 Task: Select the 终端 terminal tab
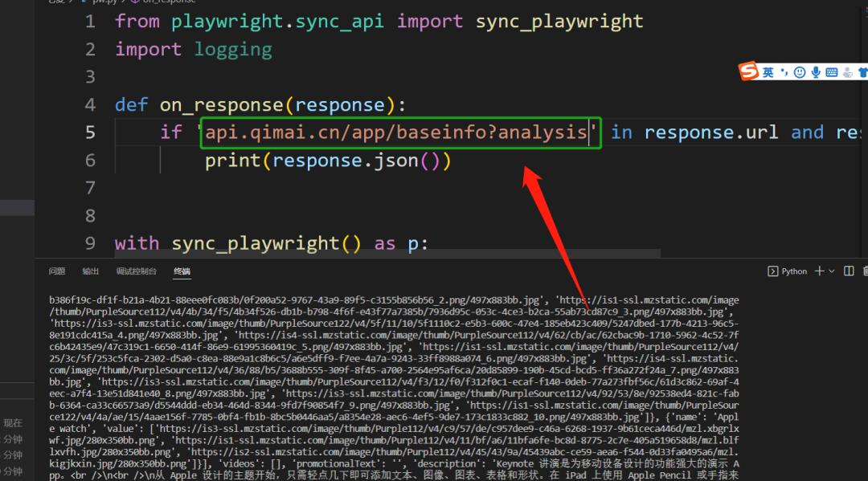pos(182,271)
